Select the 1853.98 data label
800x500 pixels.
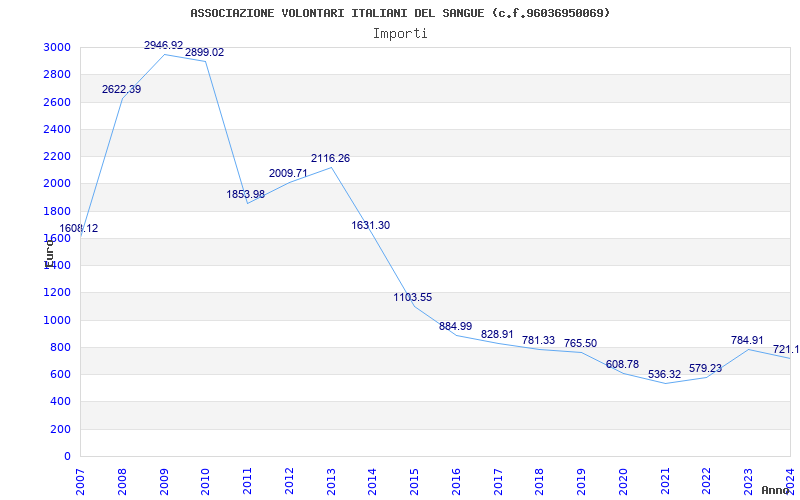tap(246, 194)
